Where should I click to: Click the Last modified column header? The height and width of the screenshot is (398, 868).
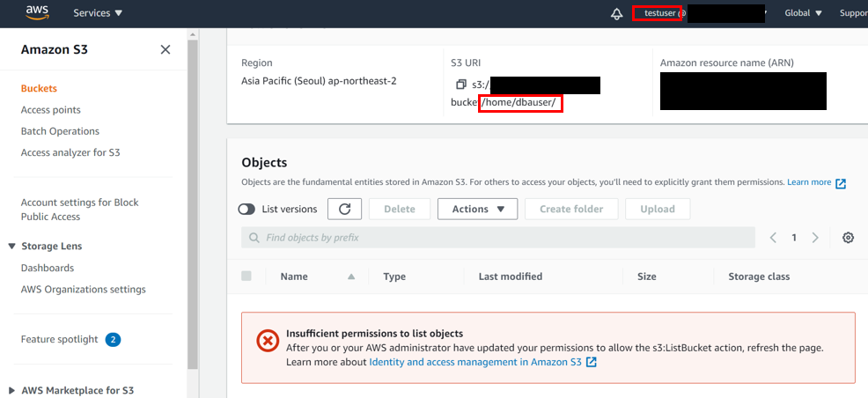[x=511, y=276]
